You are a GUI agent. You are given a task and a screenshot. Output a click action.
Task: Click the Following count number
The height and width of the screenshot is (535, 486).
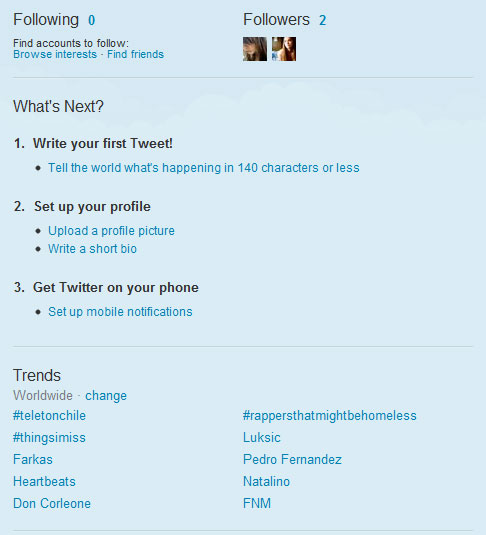tap(91, 20)
